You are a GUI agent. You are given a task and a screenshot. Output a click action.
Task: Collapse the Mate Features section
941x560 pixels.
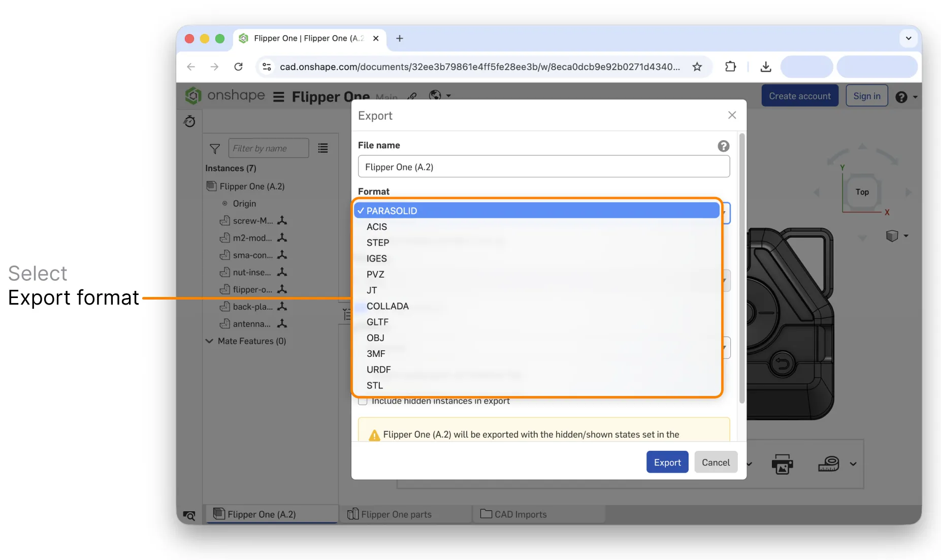point(209,341)
